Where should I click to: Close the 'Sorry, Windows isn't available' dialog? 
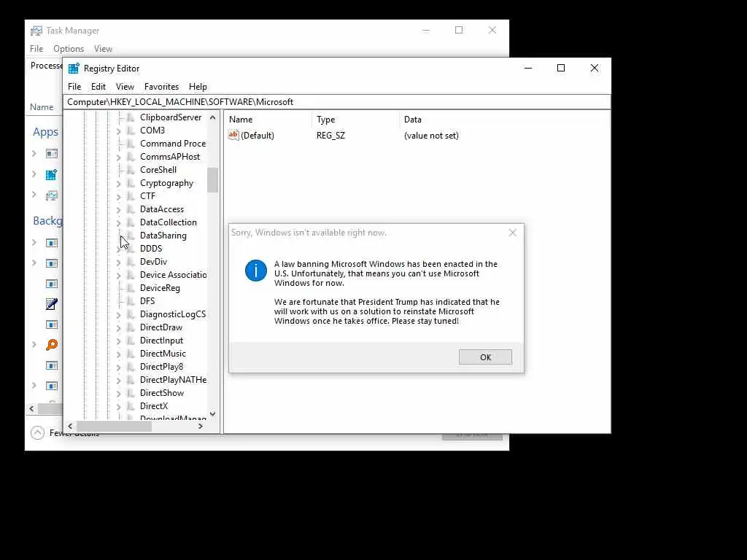[x=513, y=233]
